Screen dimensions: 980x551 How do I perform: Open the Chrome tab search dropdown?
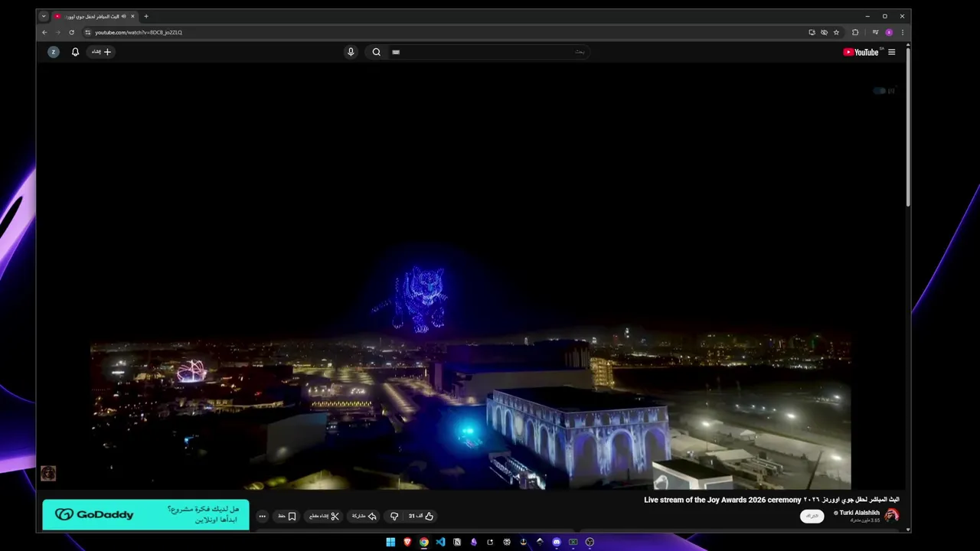click(x=44, y=16)
